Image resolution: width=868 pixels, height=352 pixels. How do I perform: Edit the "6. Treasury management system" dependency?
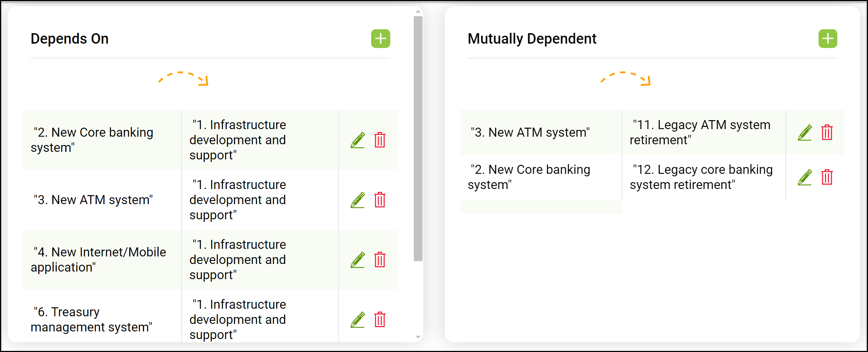tap(358, 320)
